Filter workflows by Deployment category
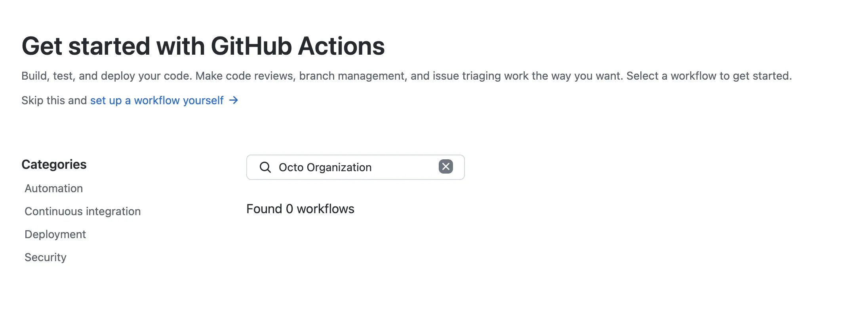The width and height of the screenshot is (868, 317). coord(55,235)
